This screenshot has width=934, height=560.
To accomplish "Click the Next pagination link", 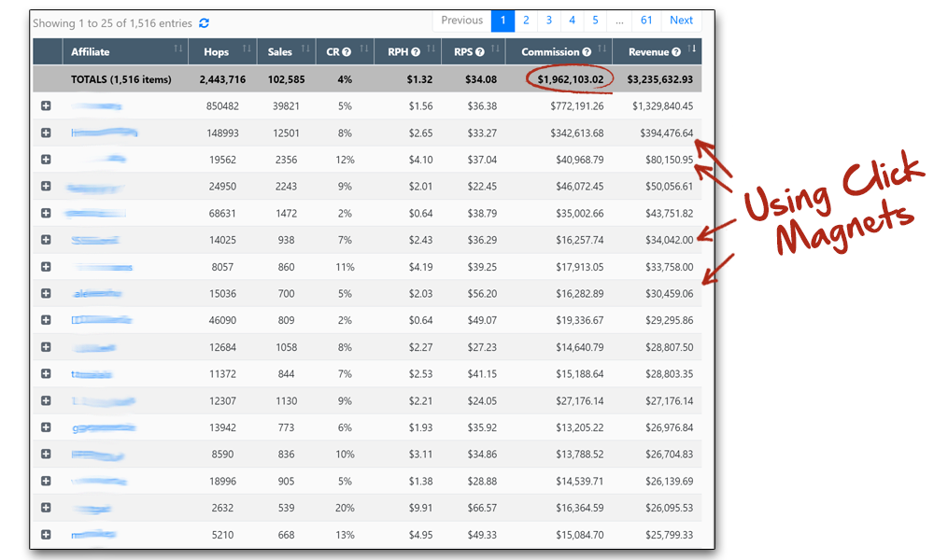I will 681,21.
